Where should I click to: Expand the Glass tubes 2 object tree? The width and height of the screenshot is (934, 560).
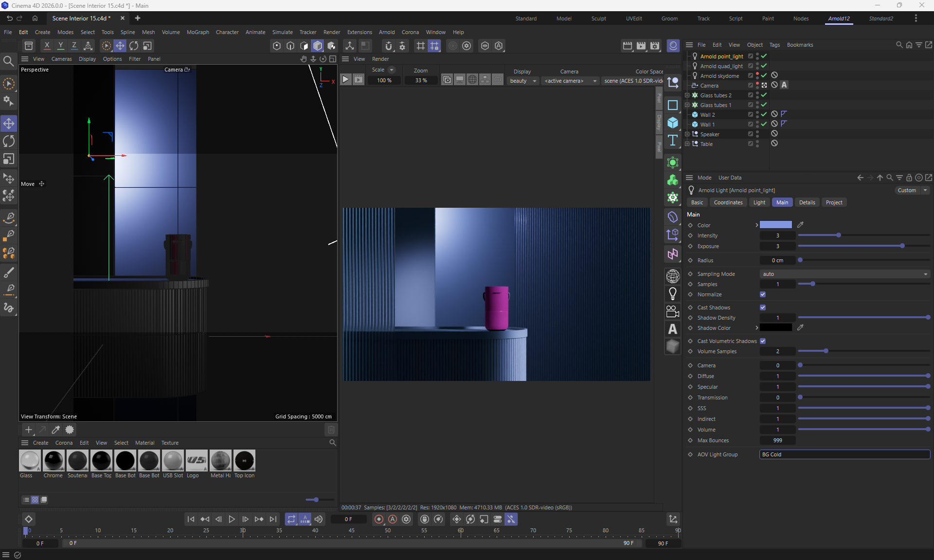coord(687,95)
